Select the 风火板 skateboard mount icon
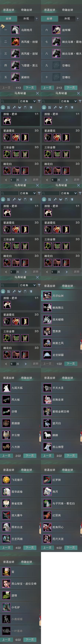 (x=6, y=400)
